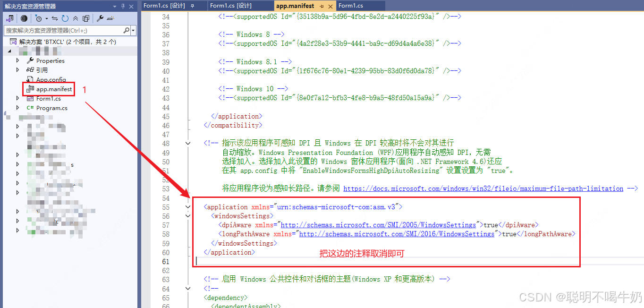The height and width of the screenshot is (308, 644).
Task: Open Properties via the wrench toolbar icon
Action: point(100,18)
